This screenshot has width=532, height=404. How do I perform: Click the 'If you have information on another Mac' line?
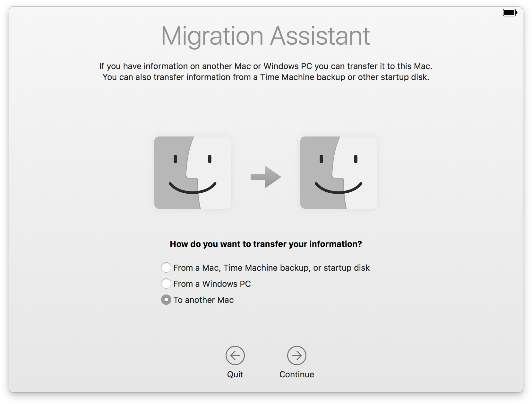click(x=266, y=66)
